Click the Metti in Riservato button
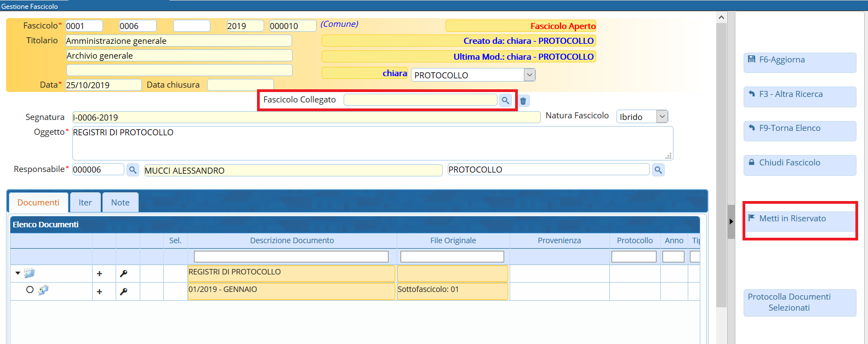Viewport: 868px width, 344px height. pyautogui.click(x=799, y=219)
